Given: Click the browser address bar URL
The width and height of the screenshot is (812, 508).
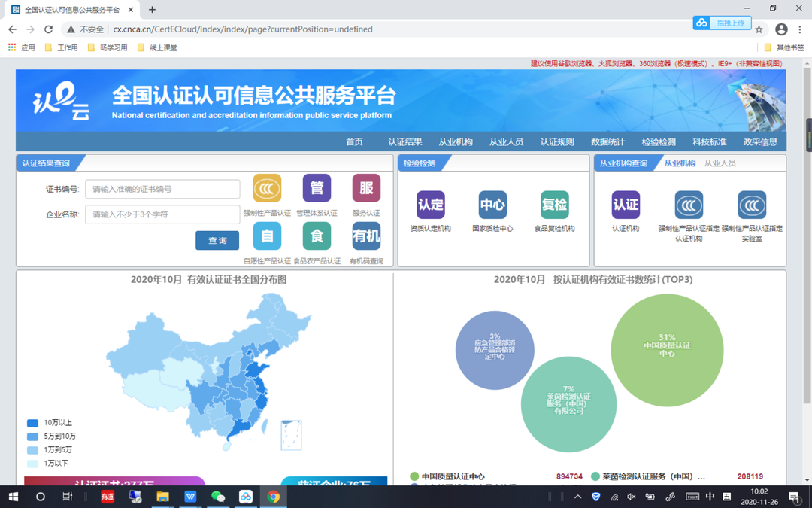Looking at the screenshot, I should point(243,29).
